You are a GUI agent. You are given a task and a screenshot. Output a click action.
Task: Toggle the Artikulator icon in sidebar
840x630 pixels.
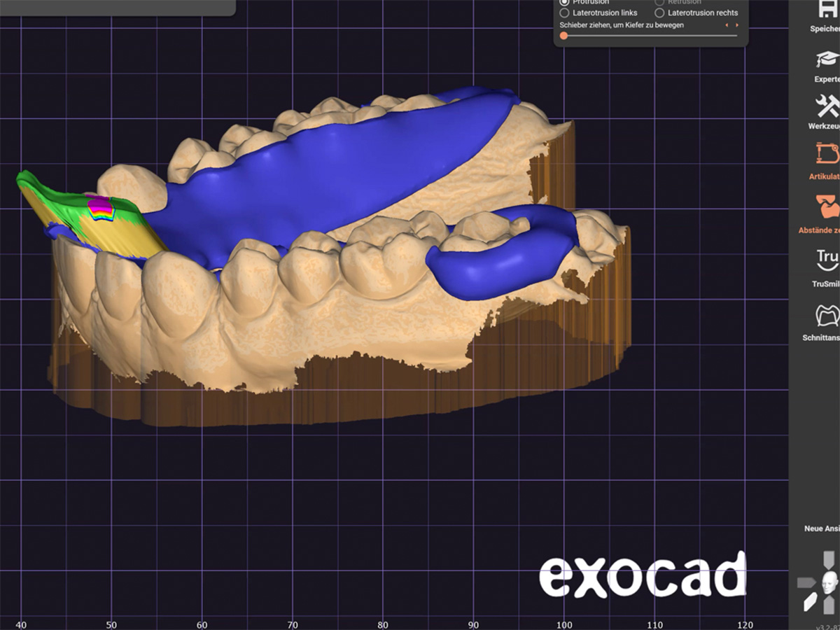827,155
